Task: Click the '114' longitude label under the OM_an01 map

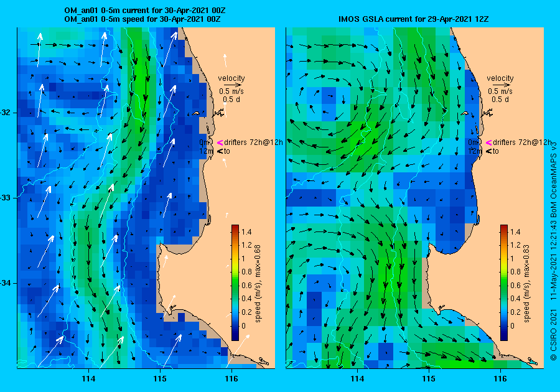Action: click(88, 379)
